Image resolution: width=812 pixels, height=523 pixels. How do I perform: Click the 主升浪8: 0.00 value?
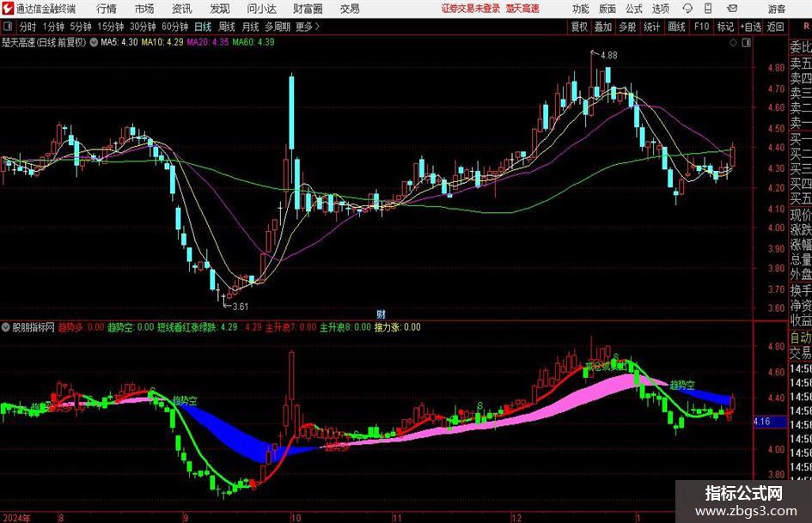coord(345,327)
